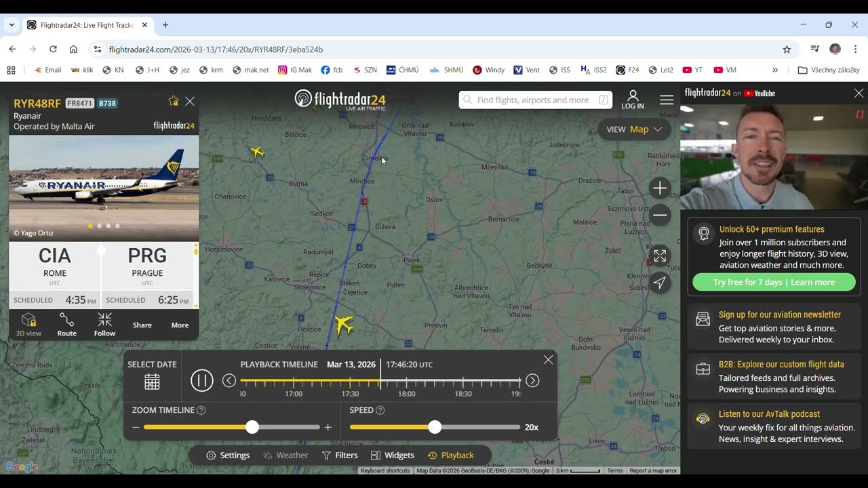
Task: Open the Widgets menu
Action: [x=393, y=455]
